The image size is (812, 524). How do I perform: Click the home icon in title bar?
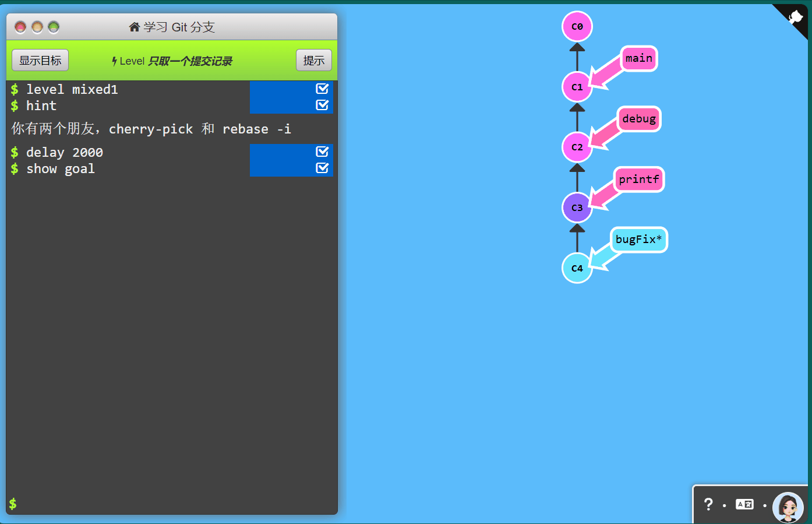(x=135, y=27)
